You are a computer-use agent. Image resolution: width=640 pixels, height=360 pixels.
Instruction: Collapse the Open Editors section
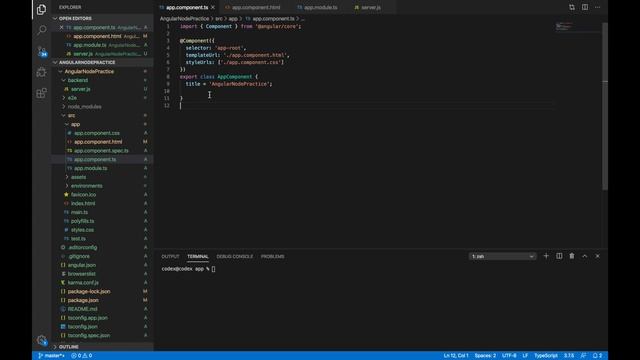(55, 18)
